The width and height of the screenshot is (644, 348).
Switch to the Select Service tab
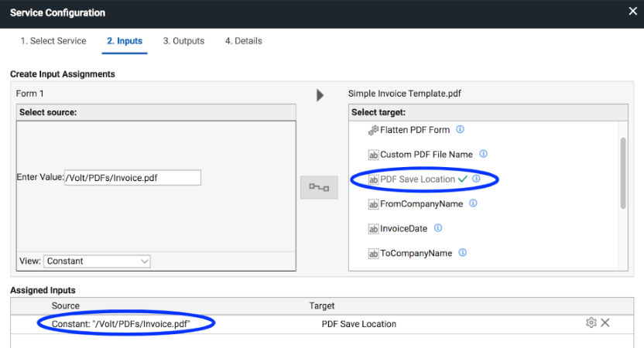coord(53,41)
